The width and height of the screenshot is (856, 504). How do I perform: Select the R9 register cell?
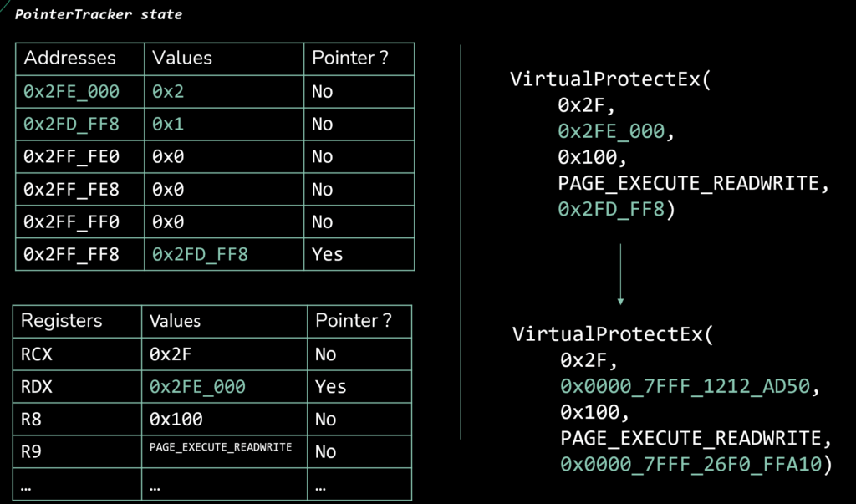tap(31, 452)
